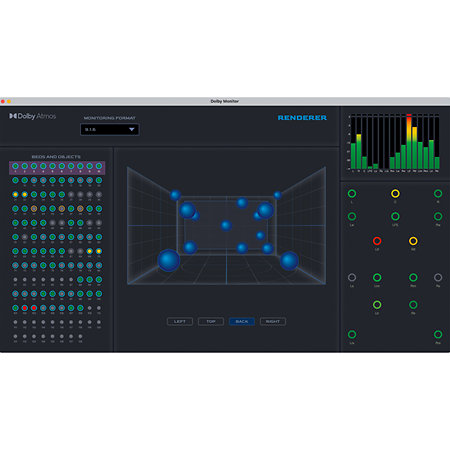Click yellow object indicator 22

tap(25, 194)
